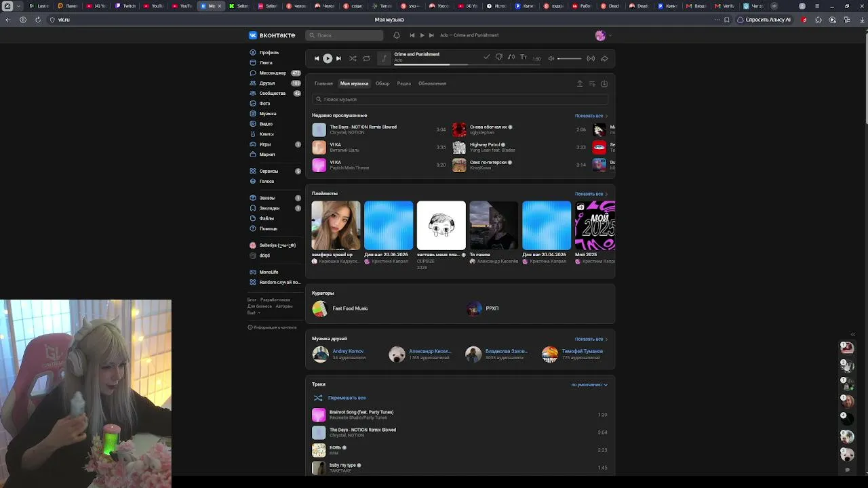Click the create playlist icon
Viewport: 868px width, 488px height.
click(x=592, y=83)
